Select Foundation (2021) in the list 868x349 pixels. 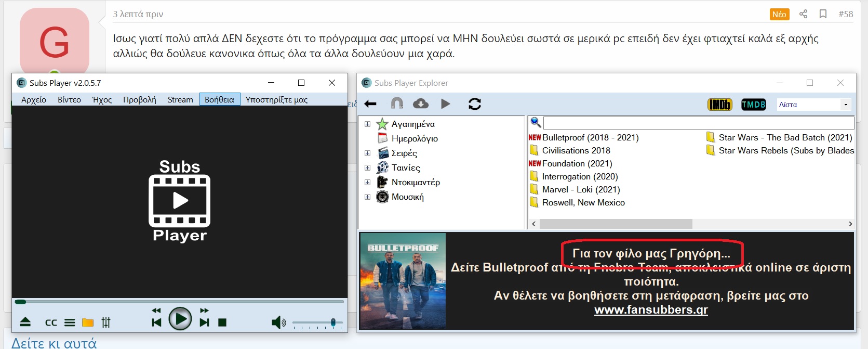pos(577,163)
